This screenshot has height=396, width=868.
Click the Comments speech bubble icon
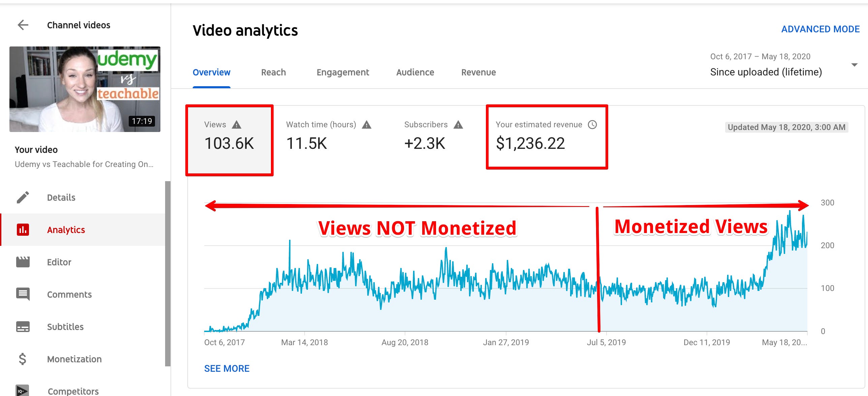pos(23,294)
